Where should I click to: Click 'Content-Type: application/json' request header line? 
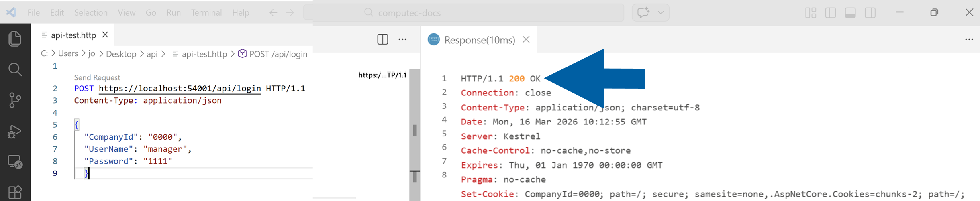coord(148,100)
